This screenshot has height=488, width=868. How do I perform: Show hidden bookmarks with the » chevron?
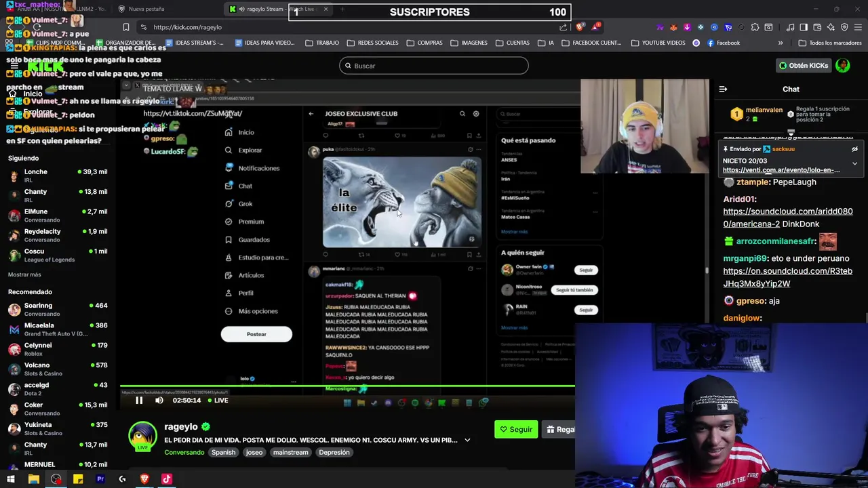click(x=781, y=43)
